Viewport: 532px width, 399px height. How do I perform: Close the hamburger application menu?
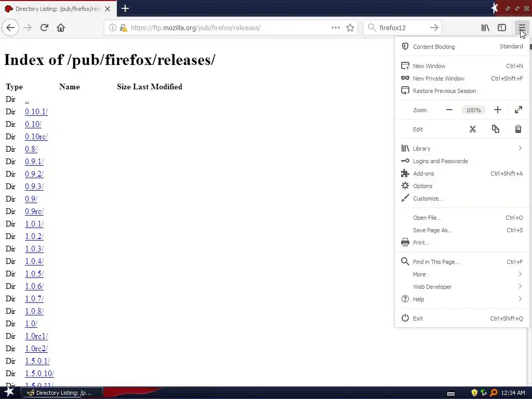click(x=522, y=28)
